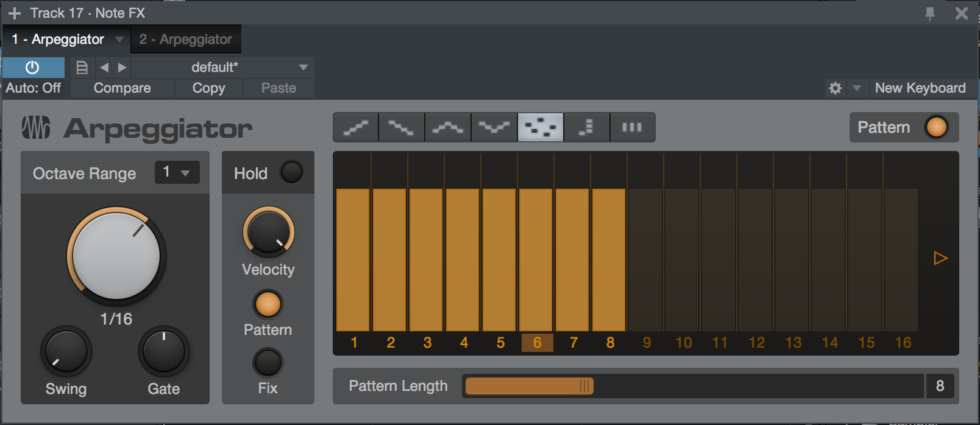Click inactive pattern step 16

[x=902, y=260]
